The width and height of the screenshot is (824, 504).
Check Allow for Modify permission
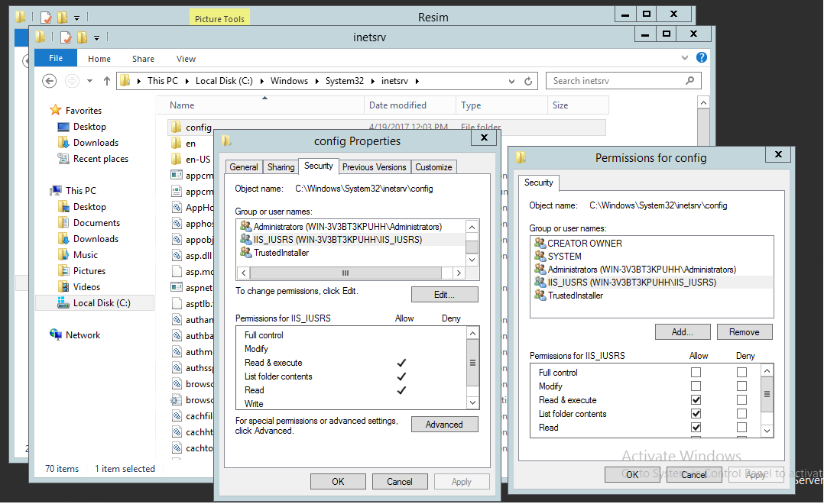pos(696,386)
